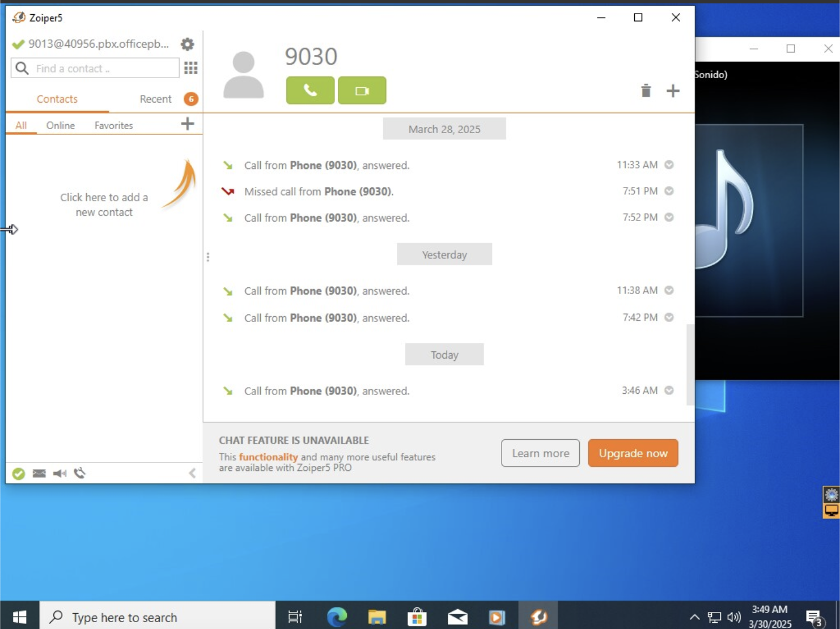This screenshot has width=840, height=629.
Task: Open options for the 3:46 AM call
Action: coord(669,390)
